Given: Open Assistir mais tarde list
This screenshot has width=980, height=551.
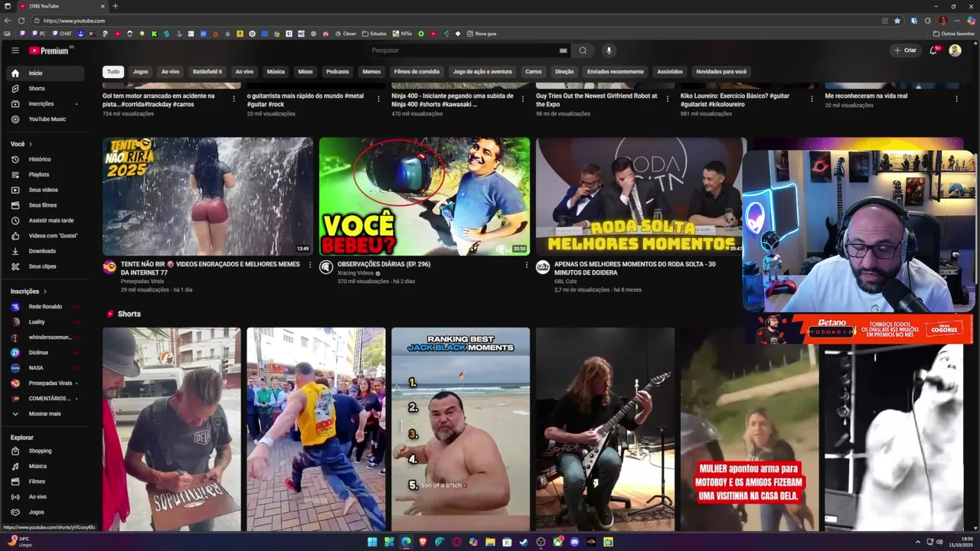Looking at the screenshot, I should pos(46,220).
